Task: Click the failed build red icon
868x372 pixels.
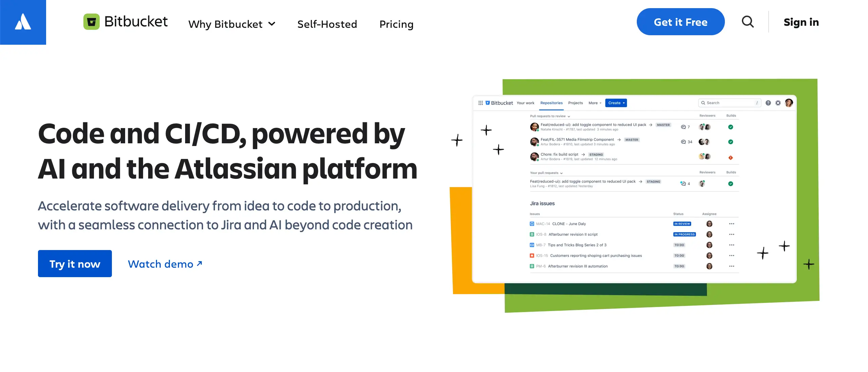Action: point(731,158)
